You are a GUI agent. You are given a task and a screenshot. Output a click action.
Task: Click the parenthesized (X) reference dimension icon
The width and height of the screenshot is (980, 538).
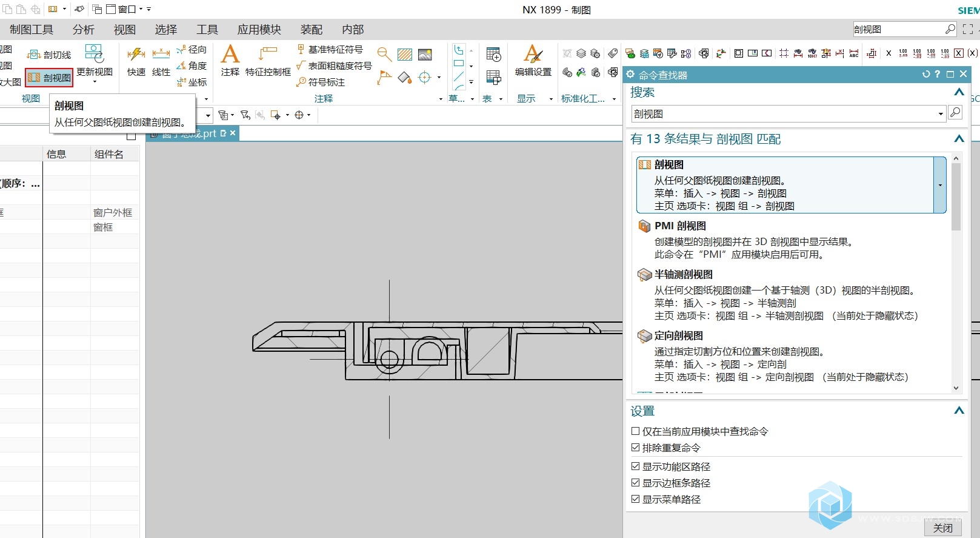point(972,53)
